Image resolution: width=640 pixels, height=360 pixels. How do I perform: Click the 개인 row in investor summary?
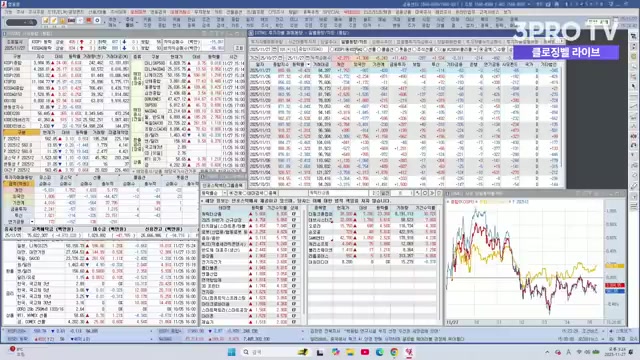[x=100, y=190]
